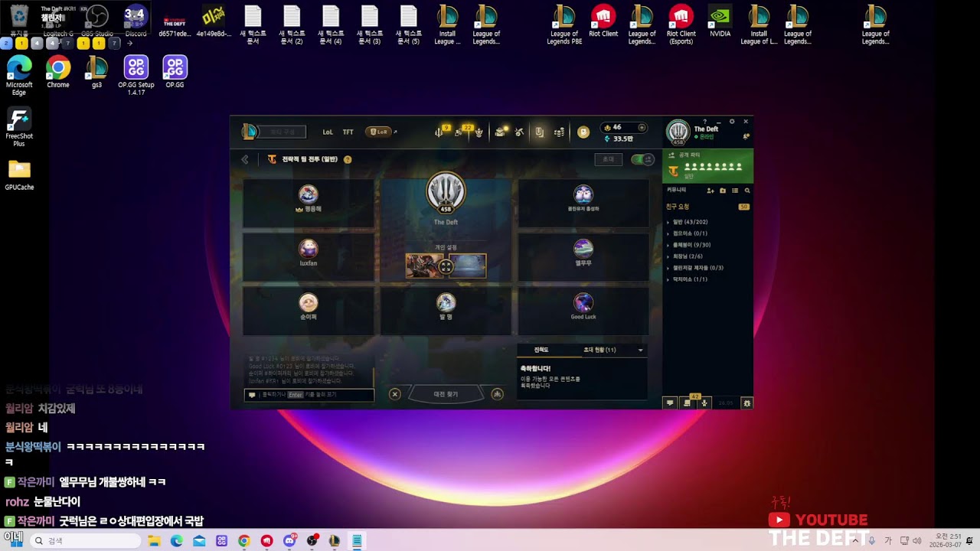Screen dimensions: 980x551
Task: Open the LoR launcher button
Action: coord(379,132)
